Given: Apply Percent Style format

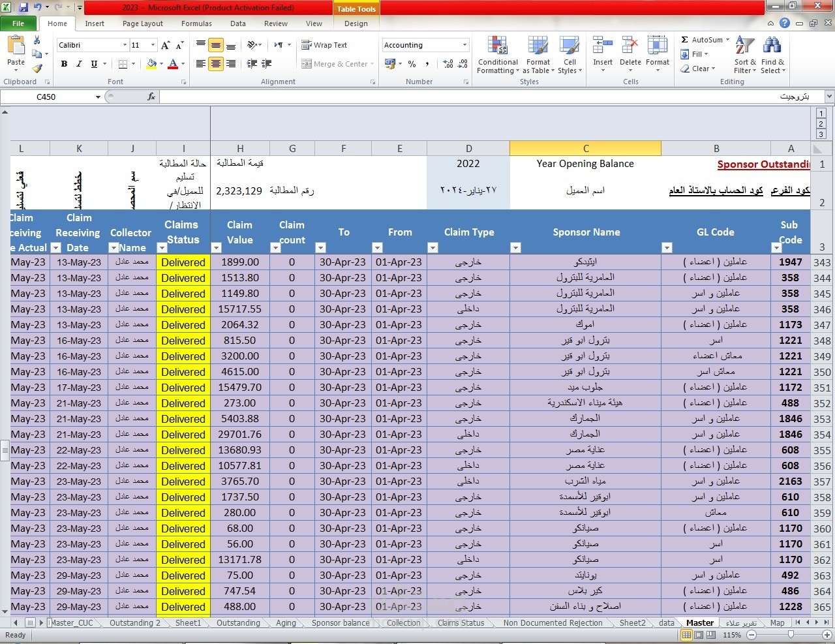Looking at the screenshot, I should pyautogui.click(x=412, y=64).
